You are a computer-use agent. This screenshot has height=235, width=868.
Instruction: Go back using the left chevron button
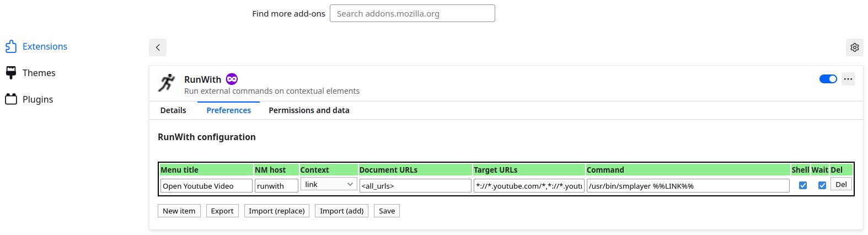(x=158, y=47)
